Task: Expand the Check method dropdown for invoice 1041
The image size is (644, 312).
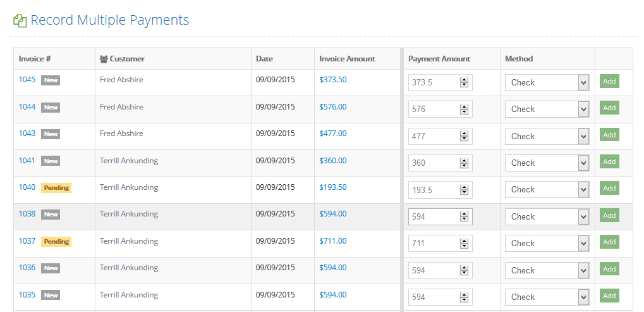Action: pos(547,163)
